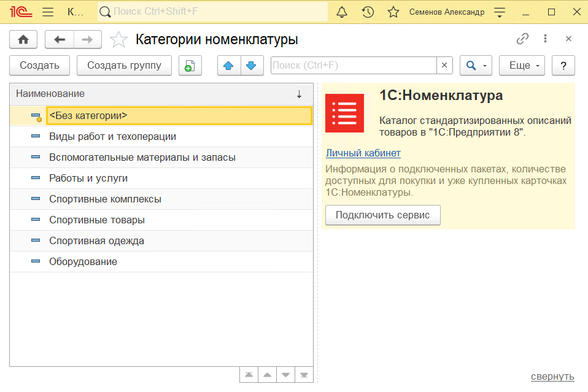Clear the list search field
This screenshot has height=392, width=588.
point(444,66)
